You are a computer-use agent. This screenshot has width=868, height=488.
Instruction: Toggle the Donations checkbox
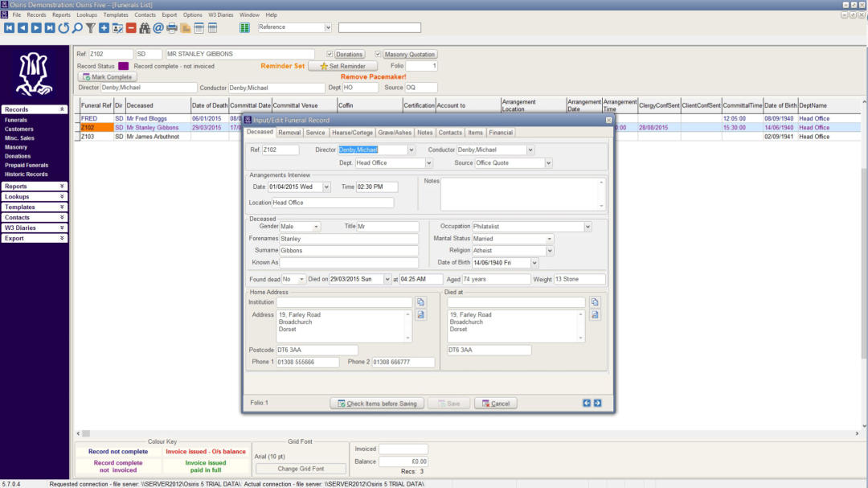[330, 55]
